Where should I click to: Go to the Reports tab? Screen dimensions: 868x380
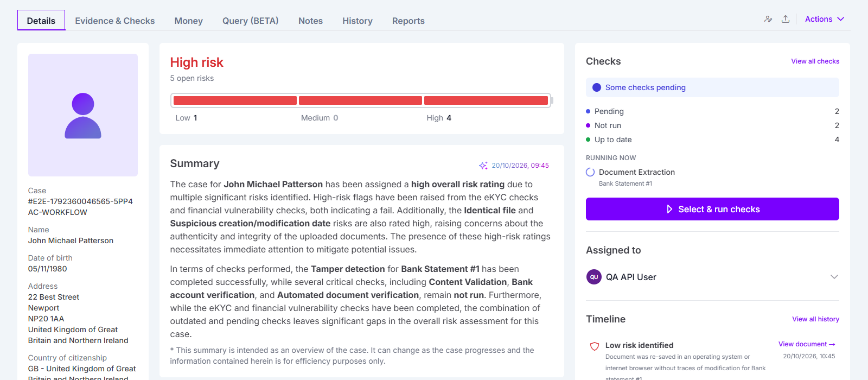(x=409, y=21)
